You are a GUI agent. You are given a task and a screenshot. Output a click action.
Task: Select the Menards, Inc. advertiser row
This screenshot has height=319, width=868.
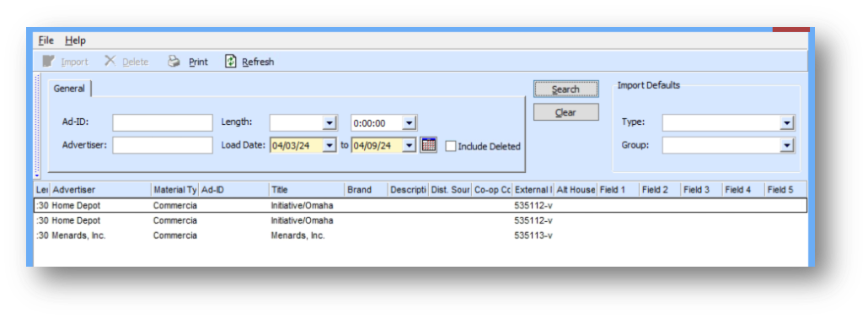point(421,235)
